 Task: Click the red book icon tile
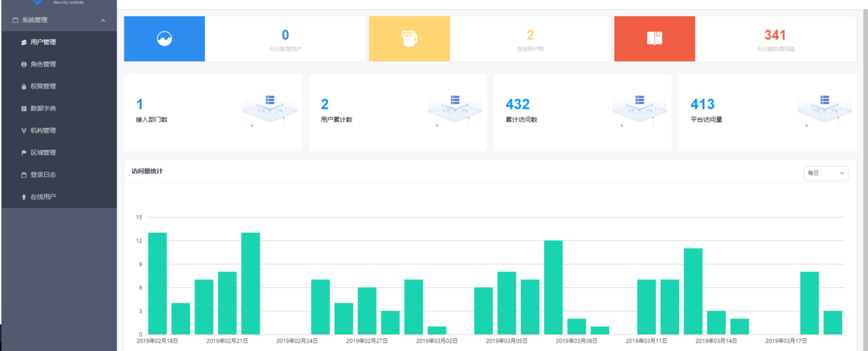tap(655, 39)
